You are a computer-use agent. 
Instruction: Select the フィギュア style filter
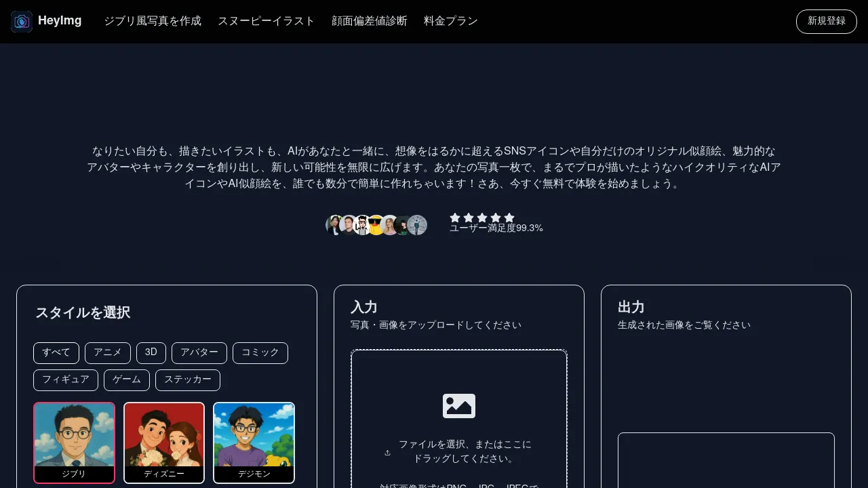coord(66,380)
